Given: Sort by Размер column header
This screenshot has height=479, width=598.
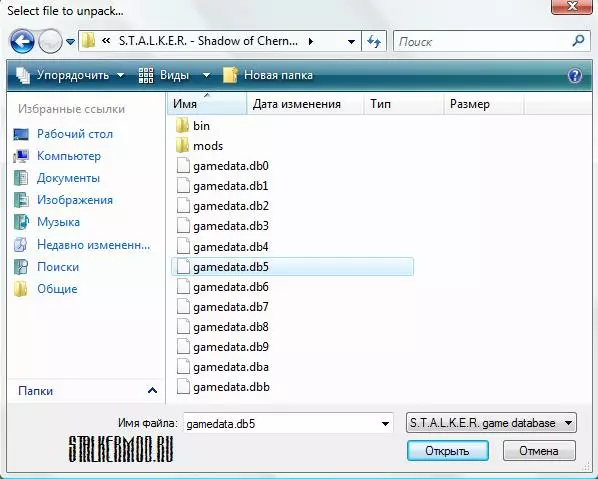Looking at the screenshot, I should pyautogui.click(x=484, y=103).
